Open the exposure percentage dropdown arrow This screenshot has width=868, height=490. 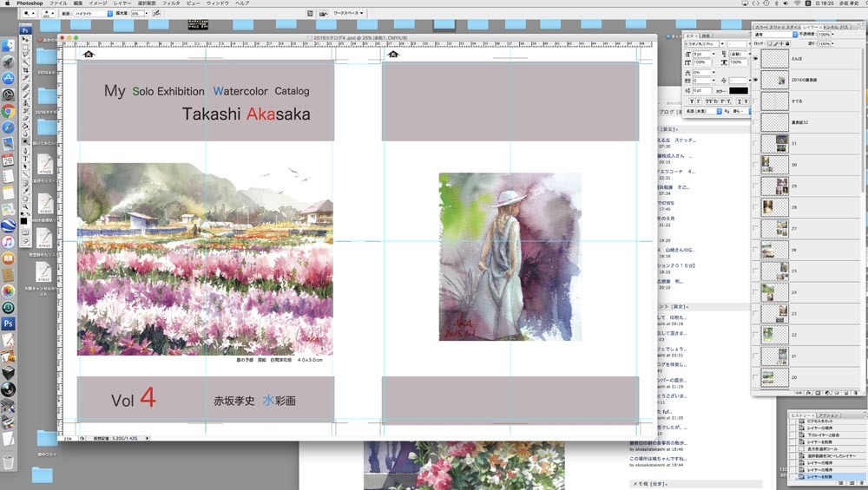point(146,13)
